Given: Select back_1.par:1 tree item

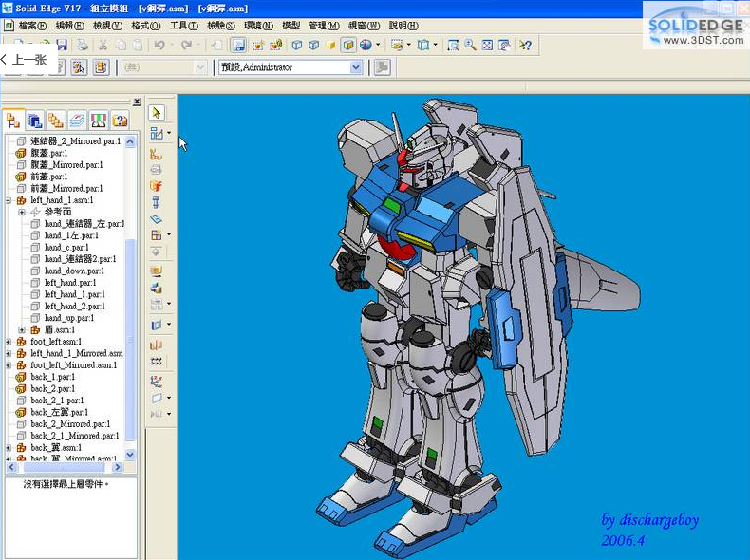Looking at the screenshot, I should tap(52, 378).
